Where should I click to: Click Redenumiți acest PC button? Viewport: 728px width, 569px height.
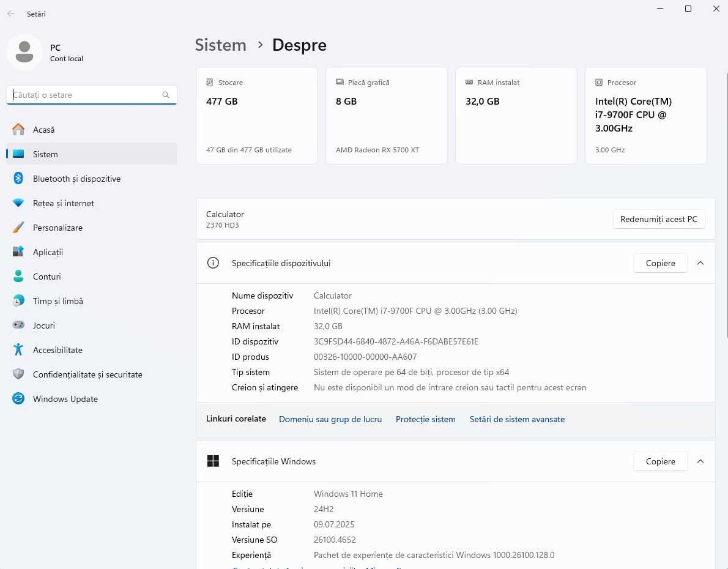point(659,219)
